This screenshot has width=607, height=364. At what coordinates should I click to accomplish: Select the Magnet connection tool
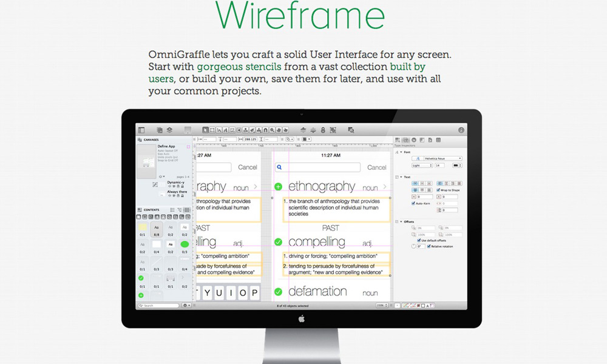(x=266, y=130)
